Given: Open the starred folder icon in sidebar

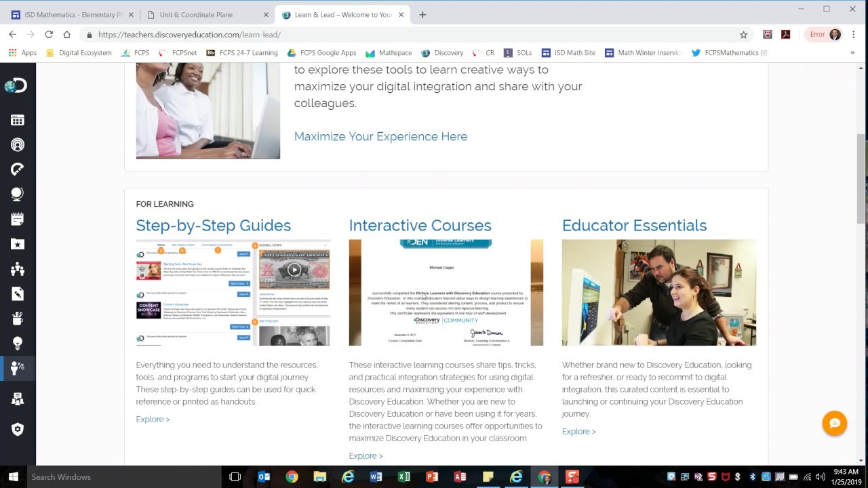Looking at the screenshot, I should pos(18,244).
